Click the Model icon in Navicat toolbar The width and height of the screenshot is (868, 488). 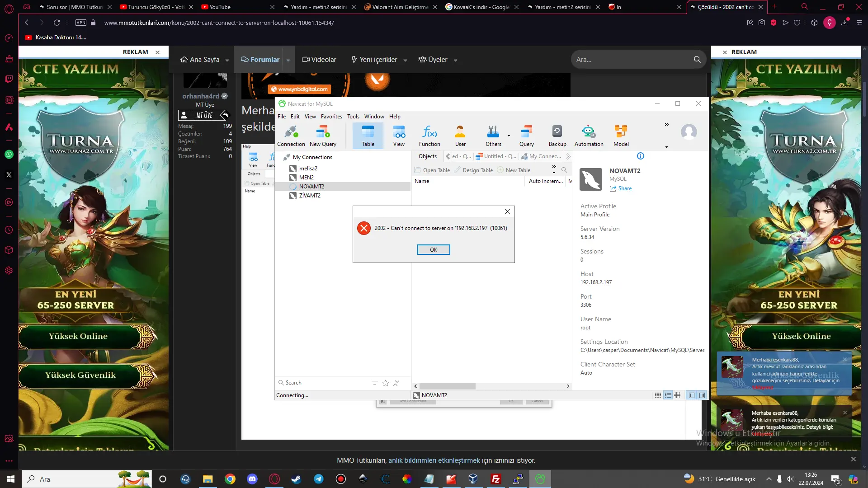click(x=621, y=135)
